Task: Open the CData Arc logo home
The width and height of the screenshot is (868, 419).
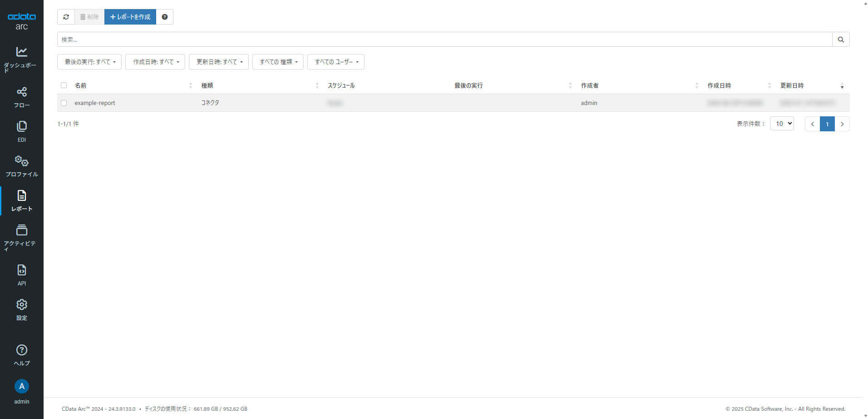Action: (x=21, y=21)
